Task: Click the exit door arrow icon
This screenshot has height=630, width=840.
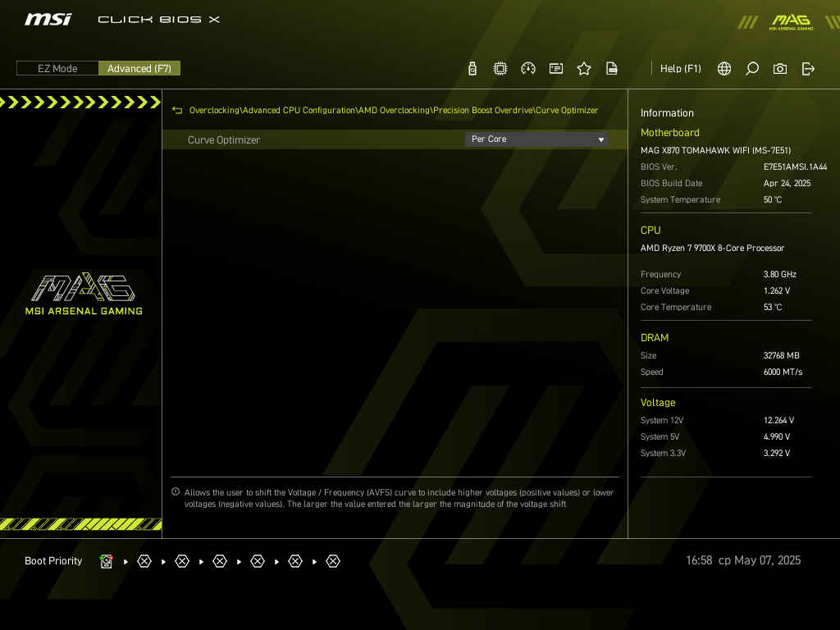Action: 808,69
